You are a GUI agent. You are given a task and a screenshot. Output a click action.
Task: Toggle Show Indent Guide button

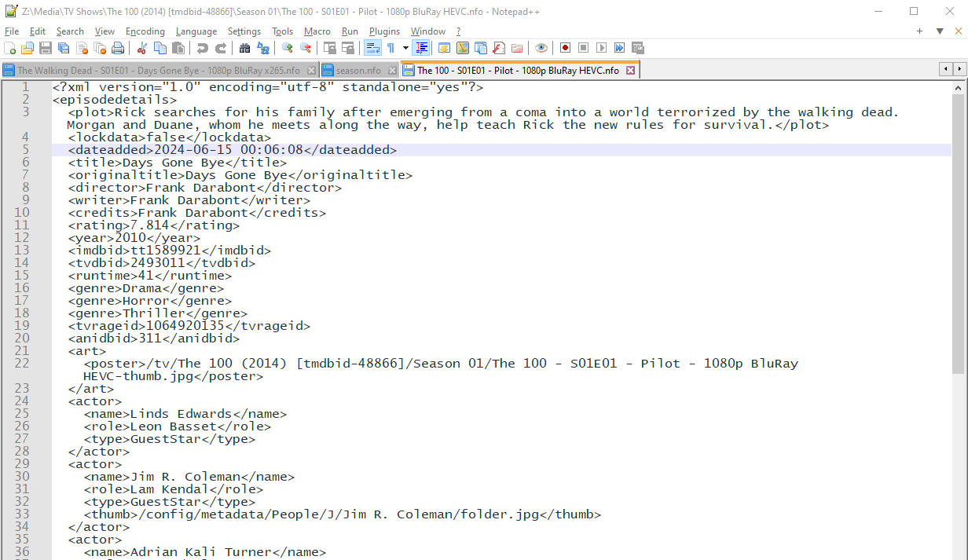[422, 48]
